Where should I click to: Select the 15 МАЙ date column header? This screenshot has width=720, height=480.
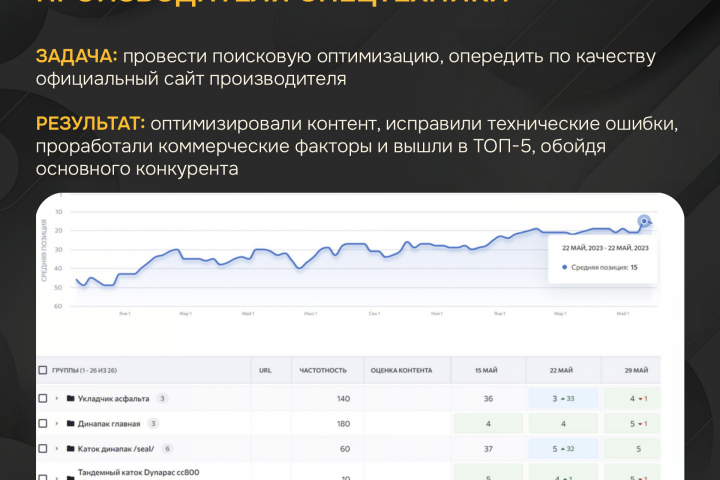pos(486,370)
